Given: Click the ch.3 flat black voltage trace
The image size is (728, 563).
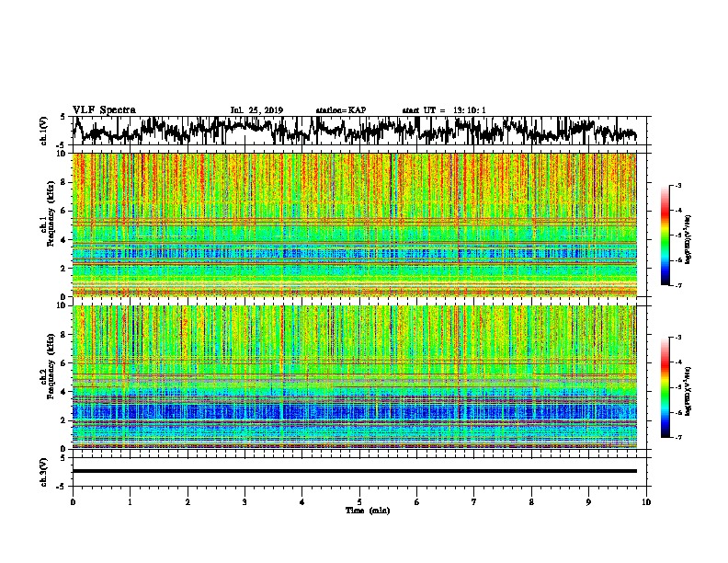Looking at the screenshot, I should click(x=355, y=471).
